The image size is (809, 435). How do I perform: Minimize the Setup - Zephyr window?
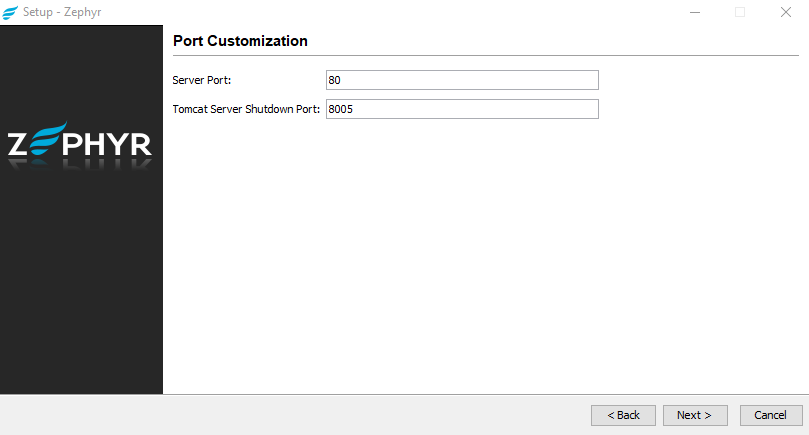(694, 13)
